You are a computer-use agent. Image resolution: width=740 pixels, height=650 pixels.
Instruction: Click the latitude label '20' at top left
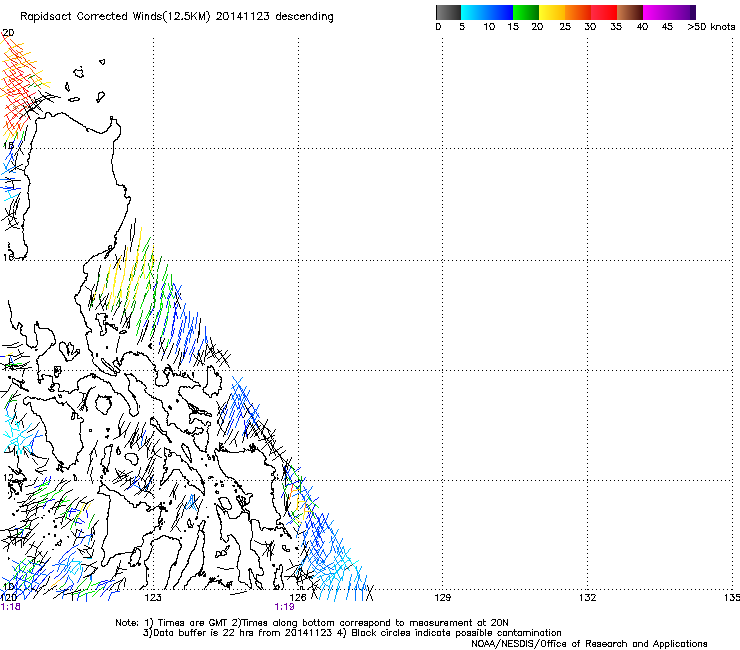(x=8, y=33)
